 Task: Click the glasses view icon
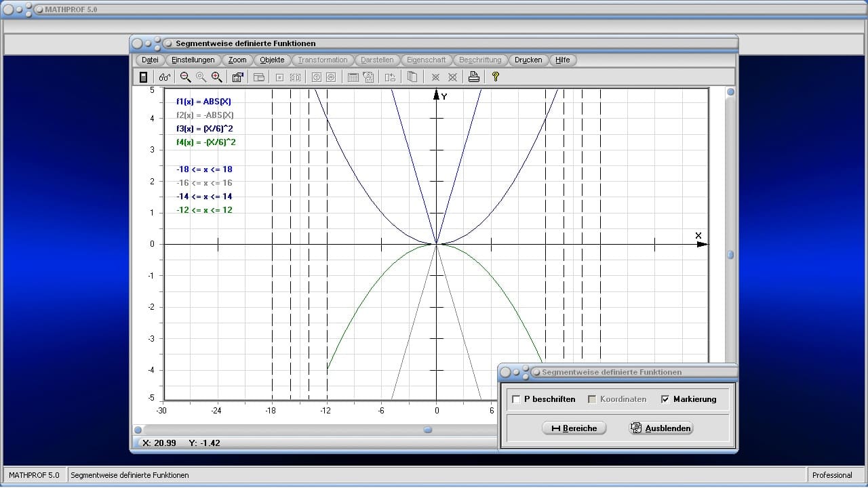[165, 77]
